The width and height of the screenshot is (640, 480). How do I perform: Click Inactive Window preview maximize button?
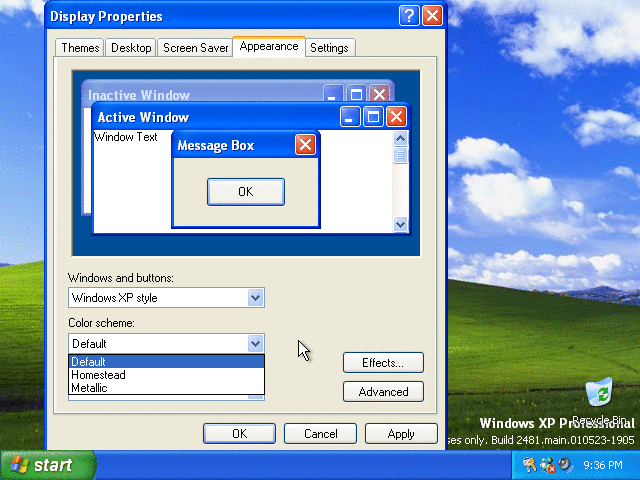tap(356, 94)
